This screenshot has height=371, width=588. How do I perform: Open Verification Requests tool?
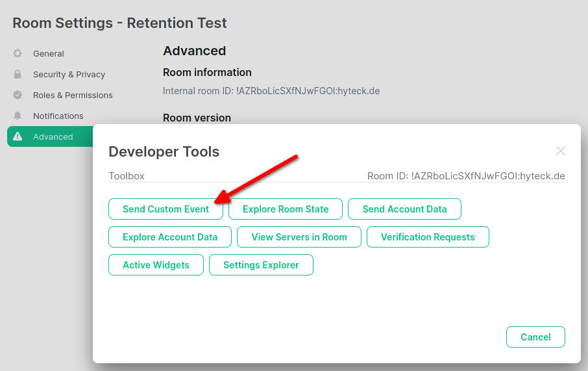(x=428, y=237)
